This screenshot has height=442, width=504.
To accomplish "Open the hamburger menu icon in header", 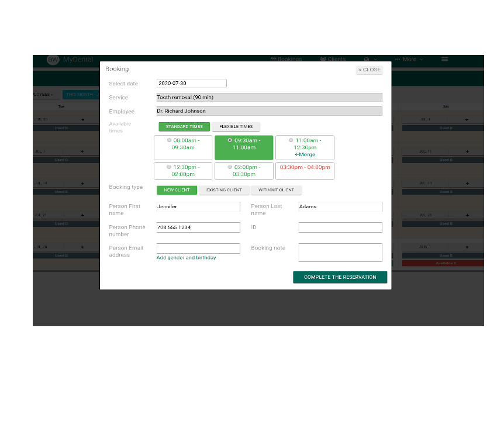I will tap(444, 59).
